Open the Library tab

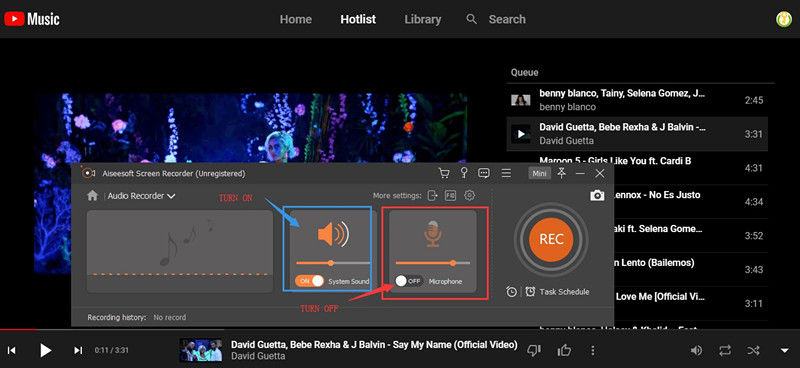[x=422, y=19]
